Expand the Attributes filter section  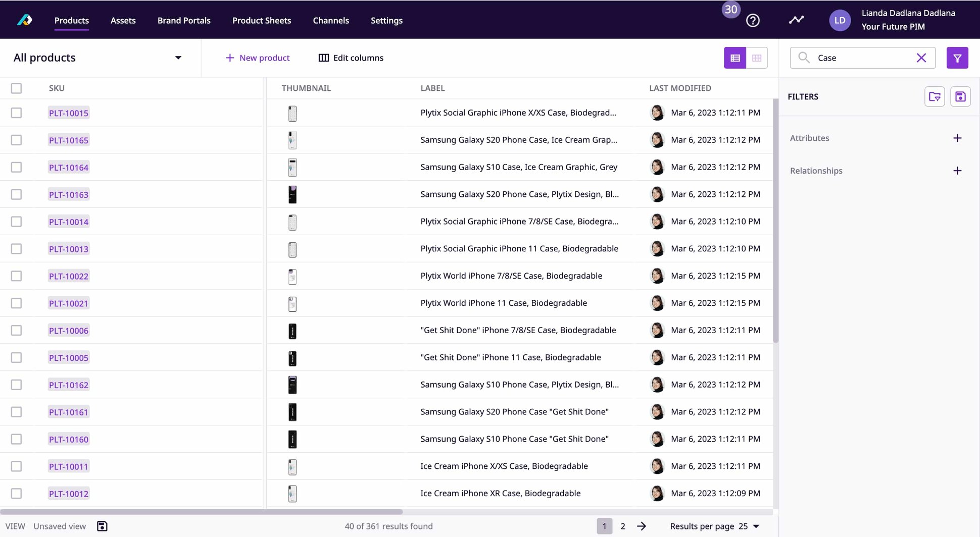(x=957, y=138)
